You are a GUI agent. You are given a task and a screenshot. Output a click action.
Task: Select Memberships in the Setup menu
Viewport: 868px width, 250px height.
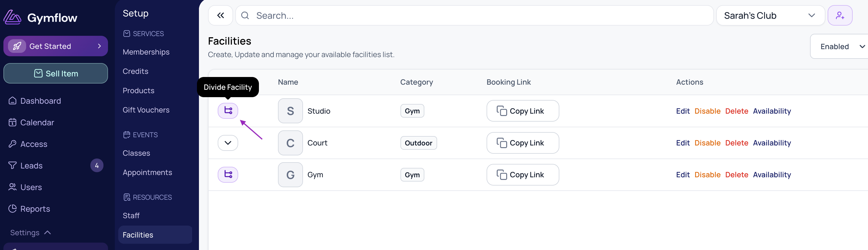point(146,52)
